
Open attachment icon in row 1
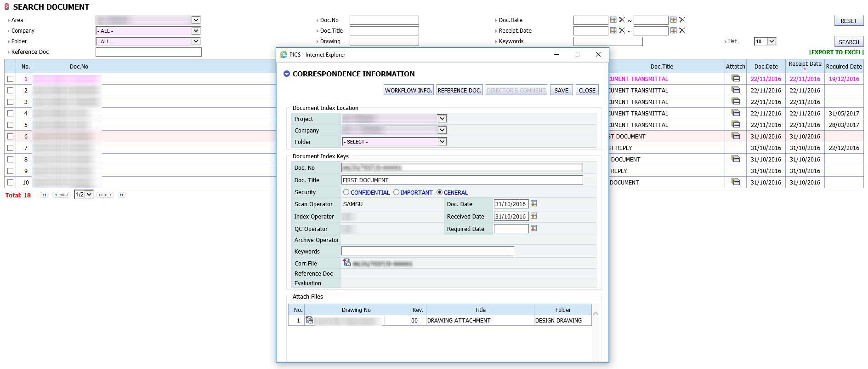[736, 78]
